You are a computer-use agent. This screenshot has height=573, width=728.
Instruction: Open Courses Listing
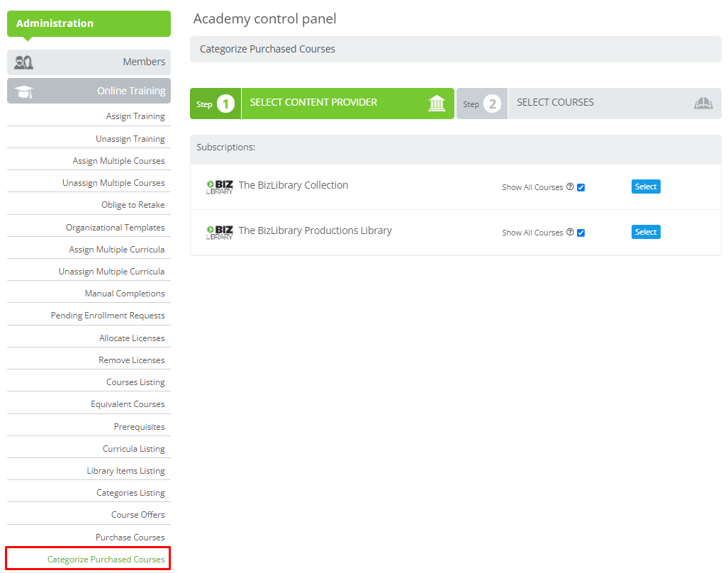coord(135,382)
